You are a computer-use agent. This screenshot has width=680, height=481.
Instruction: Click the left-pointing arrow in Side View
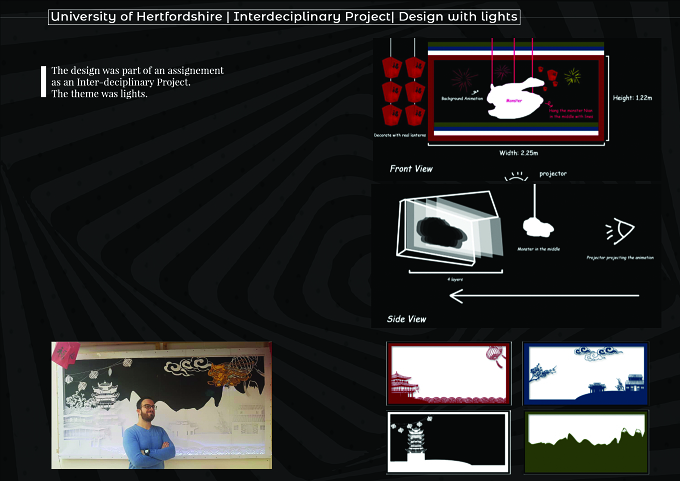[544, 296]
